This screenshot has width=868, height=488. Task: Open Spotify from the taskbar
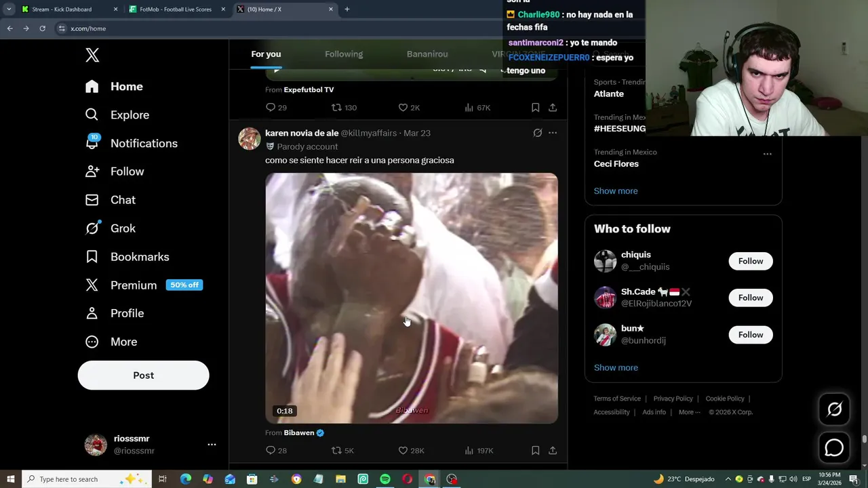[x=385, y=479]
